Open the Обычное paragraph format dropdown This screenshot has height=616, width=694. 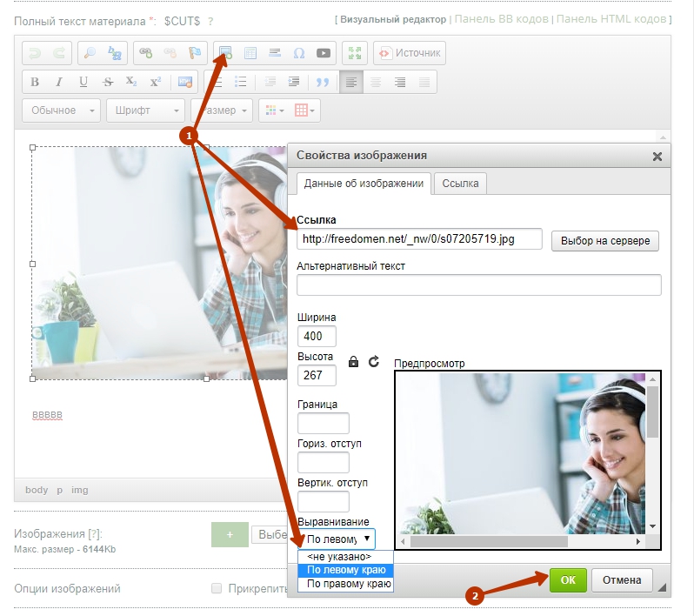(62, 110)
